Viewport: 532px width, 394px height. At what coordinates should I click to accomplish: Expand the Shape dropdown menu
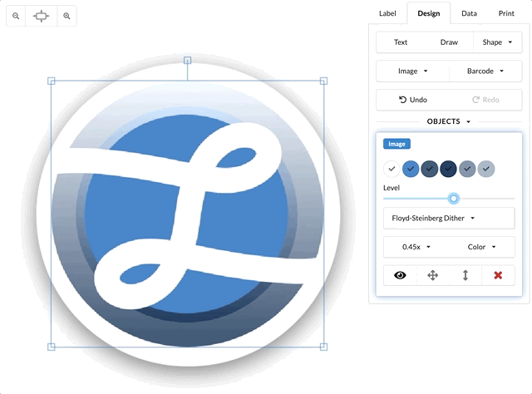tap(497, 42)
